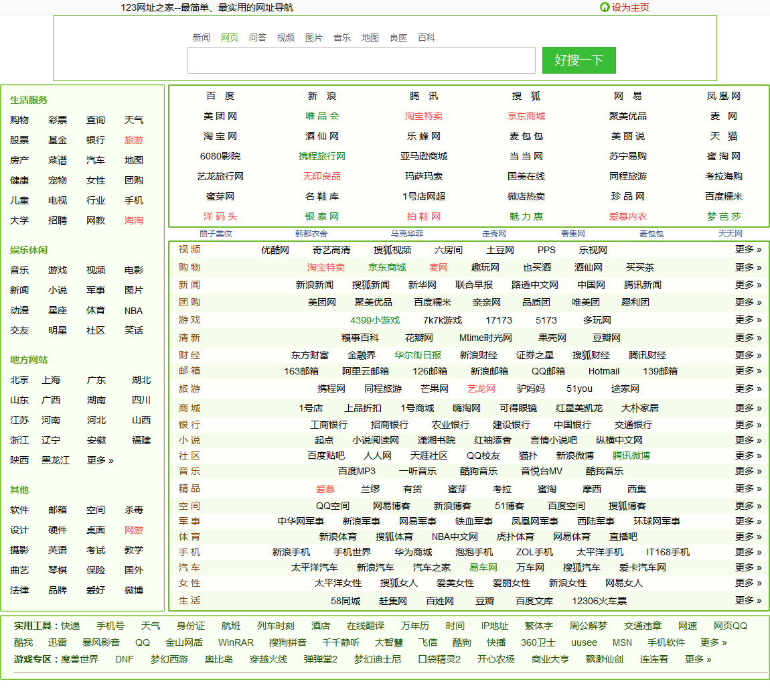Viewport: 770px width, 700px height.
Task: Click the 马克华菲 promo link
Action: click(x=407, y=234)
